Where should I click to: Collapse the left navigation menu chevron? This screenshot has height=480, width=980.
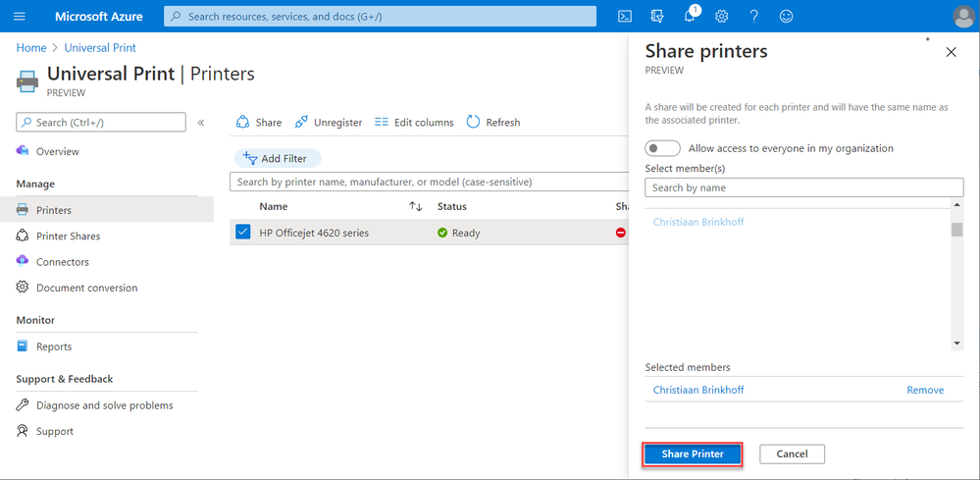[x=201, y=123]
